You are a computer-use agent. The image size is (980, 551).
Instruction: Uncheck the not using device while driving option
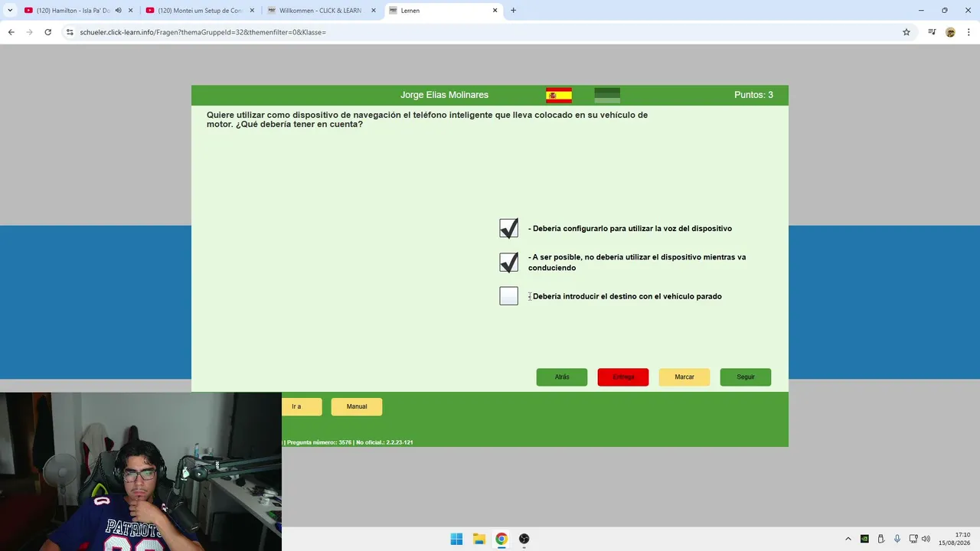[508, 262]
